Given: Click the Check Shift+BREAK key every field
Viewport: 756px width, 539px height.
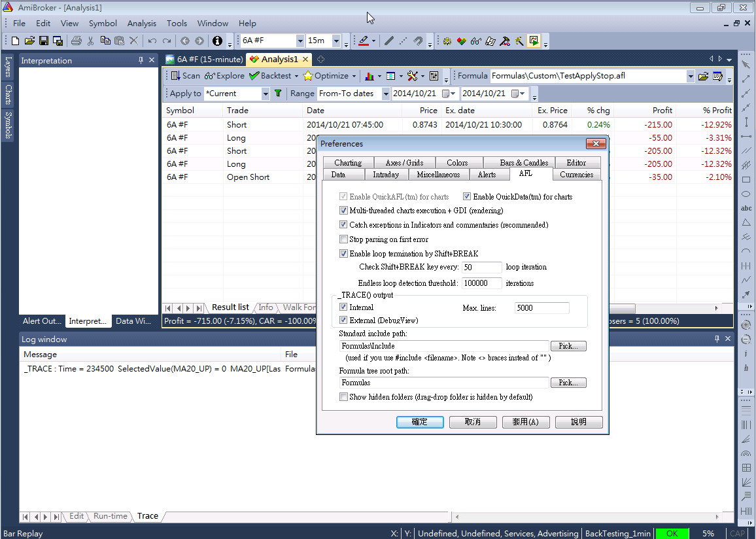Looking at the screenshot, I should 482,267.
